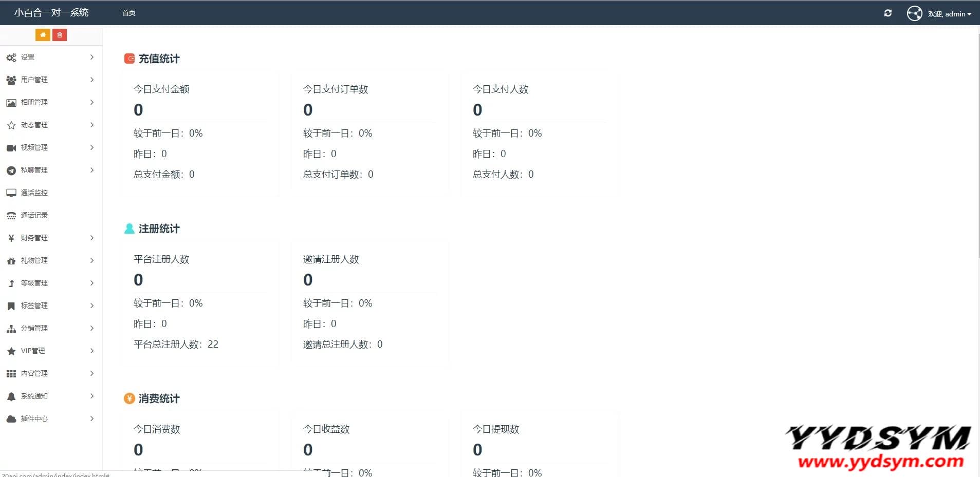Click the cloud icon beside 插件中心

(x=11, y=419)
